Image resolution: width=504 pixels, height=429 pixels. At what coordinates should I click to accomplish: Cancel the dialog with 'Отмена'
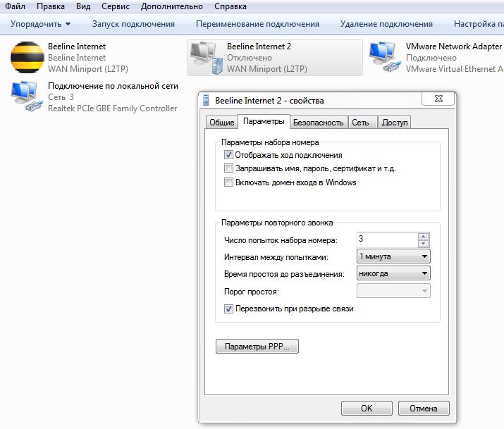coord(424,408)
